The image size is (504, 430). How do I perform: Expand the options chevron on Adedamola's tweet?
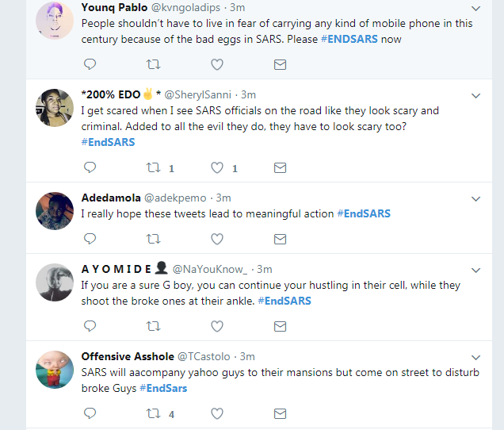(x=476, y=198)
